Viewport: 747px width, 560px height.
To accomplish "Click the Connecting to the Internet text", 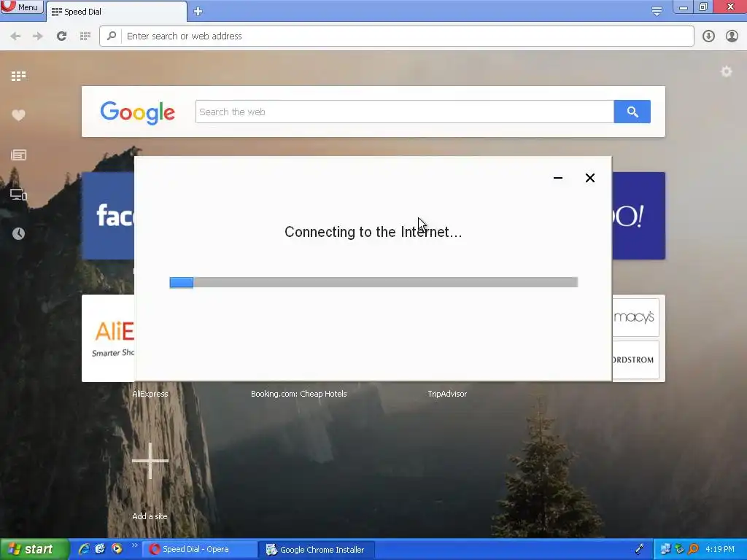I will (x=373, y=232).
